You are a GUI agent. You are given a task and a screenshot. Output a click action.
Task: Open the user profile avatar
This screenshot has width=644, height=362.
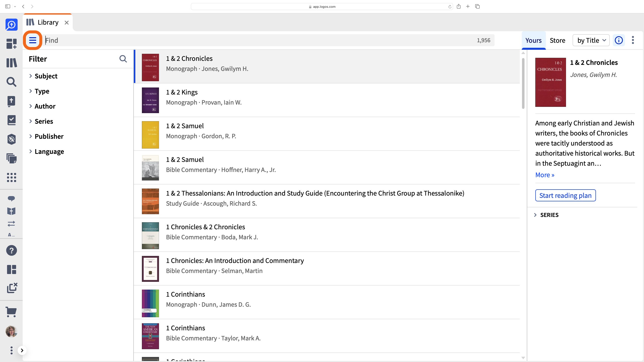tap(11, 331)
